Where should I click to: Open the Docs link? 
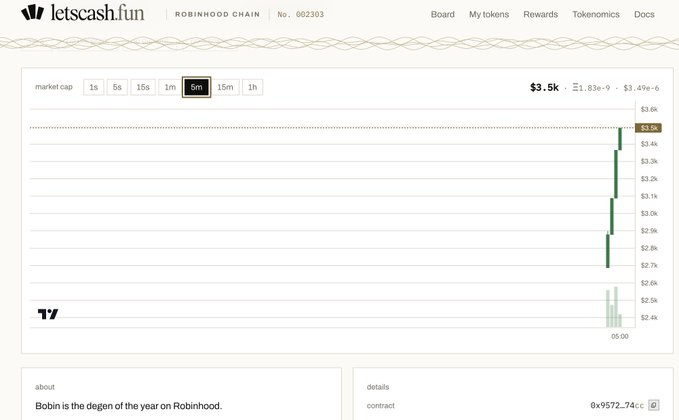click(644, 14)
